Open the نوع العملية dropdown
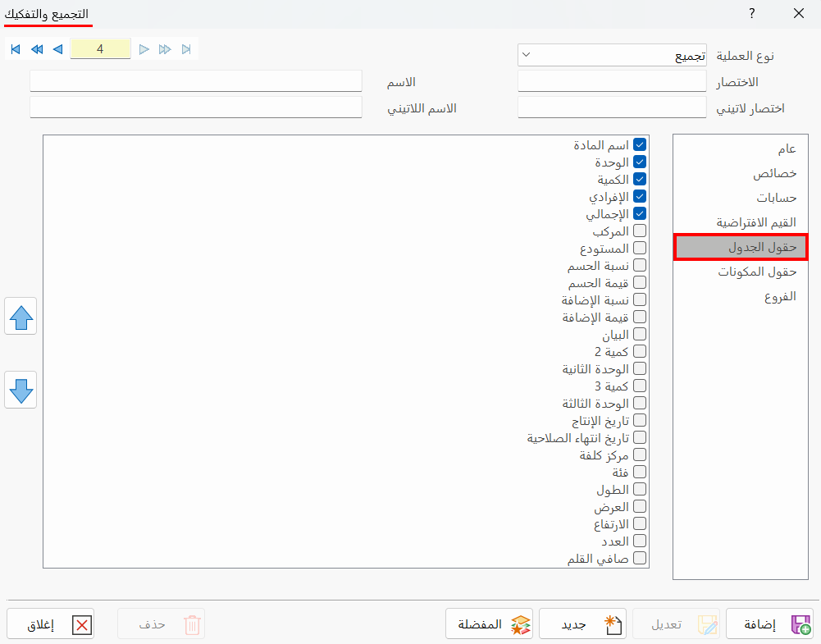Image resolution: width=821 pixels, height=644 pixels. point(612,55)
